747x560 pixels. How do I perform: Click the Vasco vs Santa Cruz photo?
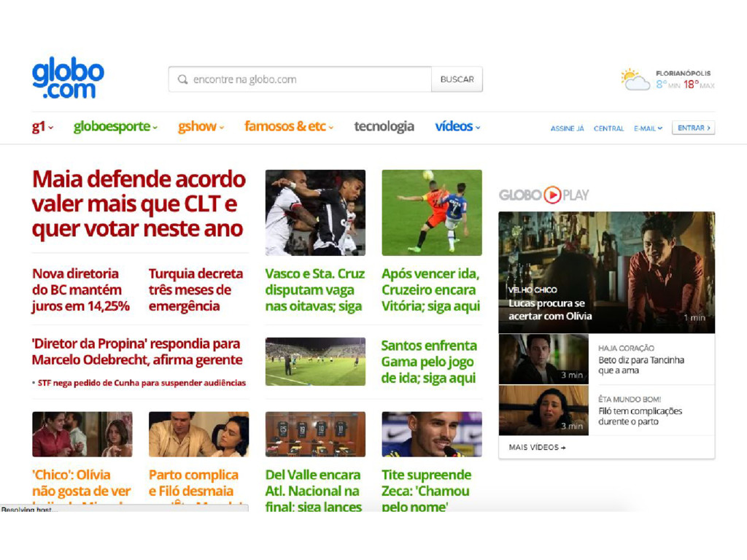pyautogui.click(x=315, y=213)
